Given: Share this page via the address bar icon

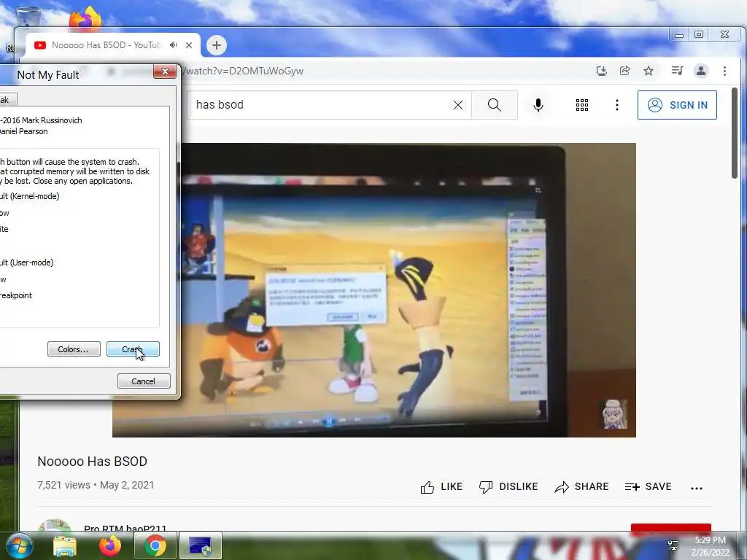Looking at the screenshot, I should [624, 71].
